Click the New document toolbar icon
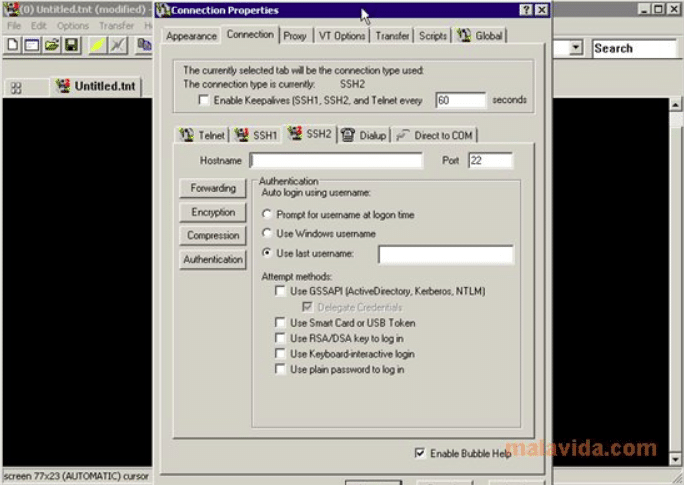This screenshot has width=684, height=485. coord(13,44)
